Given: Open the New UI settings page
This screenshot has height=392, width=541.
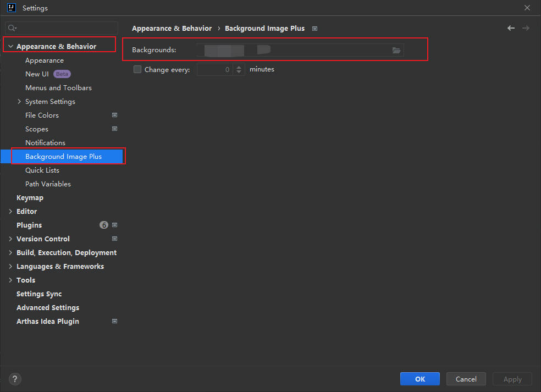Looking at the screenshot, I should [37, 74].
